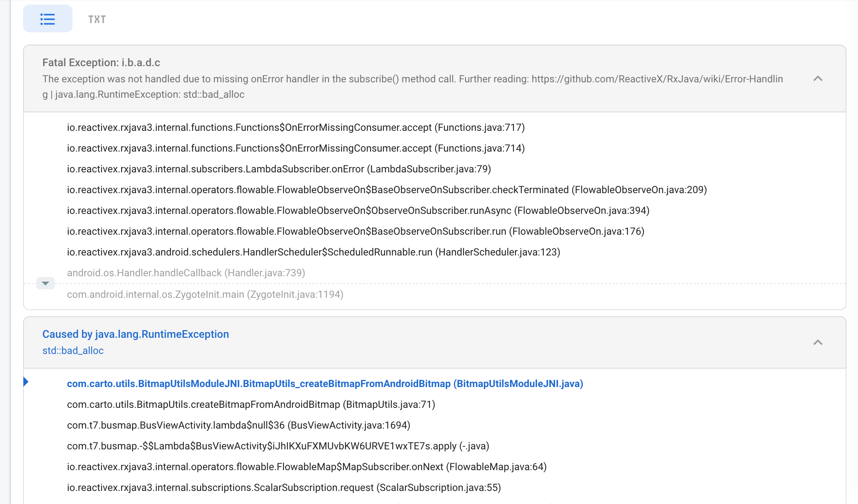Select the grayed Handler.handleCallback frame
This screenshot has height=504, width=858.
(186, 273)
